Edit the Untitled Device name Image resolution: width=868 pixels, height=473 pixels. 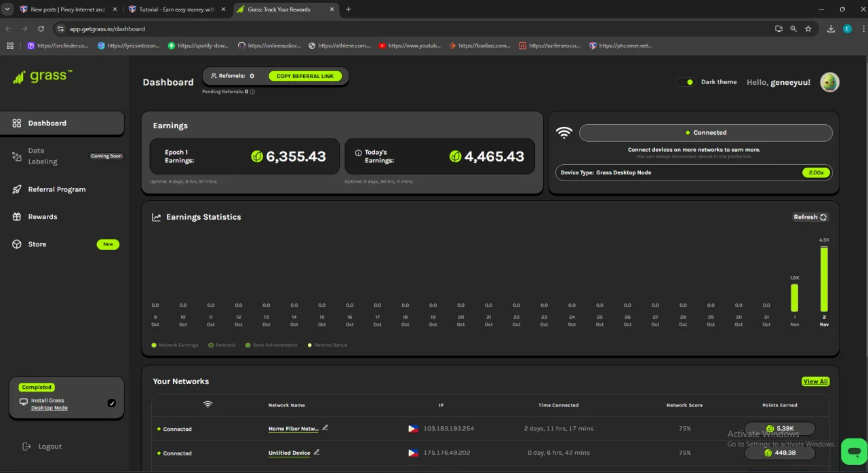tap(317, 452)
